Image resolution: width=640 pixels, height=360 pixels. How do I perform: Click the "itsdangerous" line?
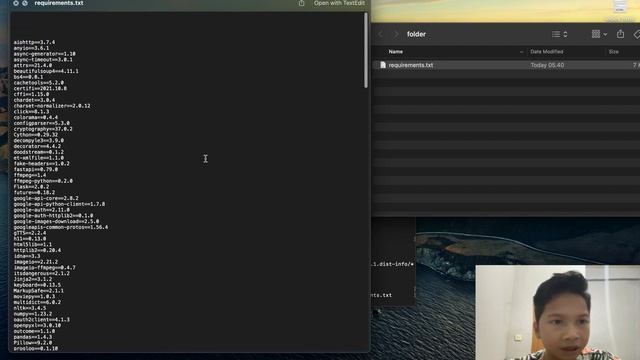(x=42, y=273)
